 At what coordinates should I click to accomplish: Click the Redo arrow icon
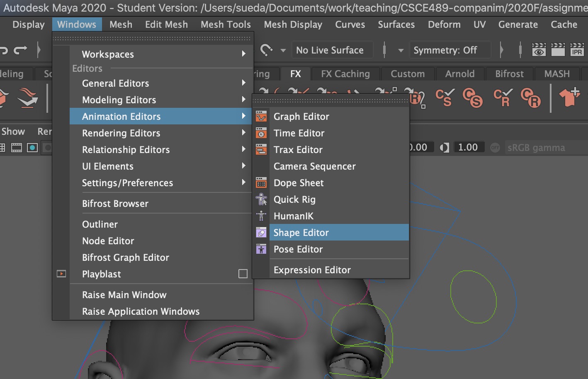coord(20,50)
